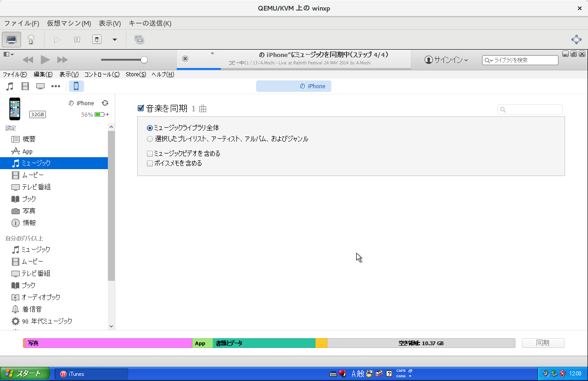Open the サインイン account dropdown
This screenshot has height=381, width=588.
[446, 60]
